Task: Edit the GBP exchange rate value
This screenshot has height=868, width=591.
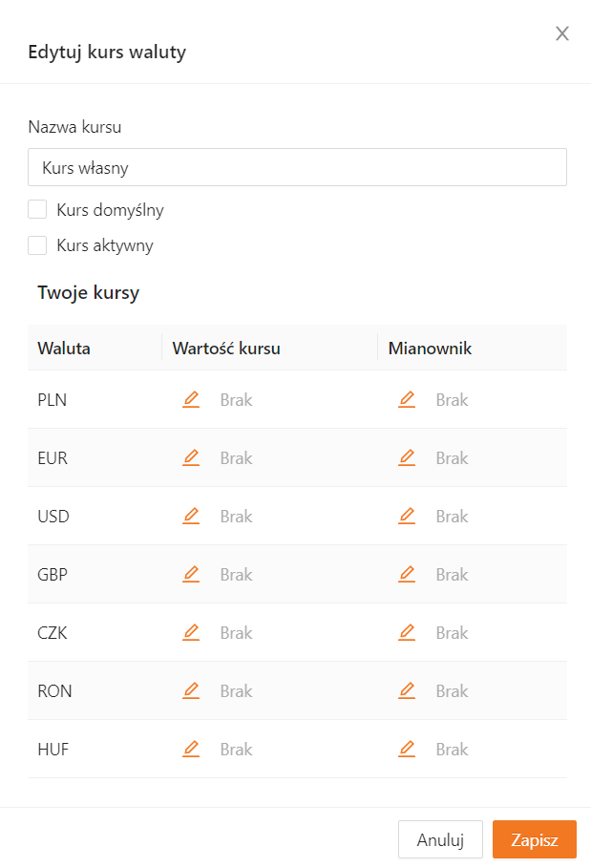Action: 191,575
